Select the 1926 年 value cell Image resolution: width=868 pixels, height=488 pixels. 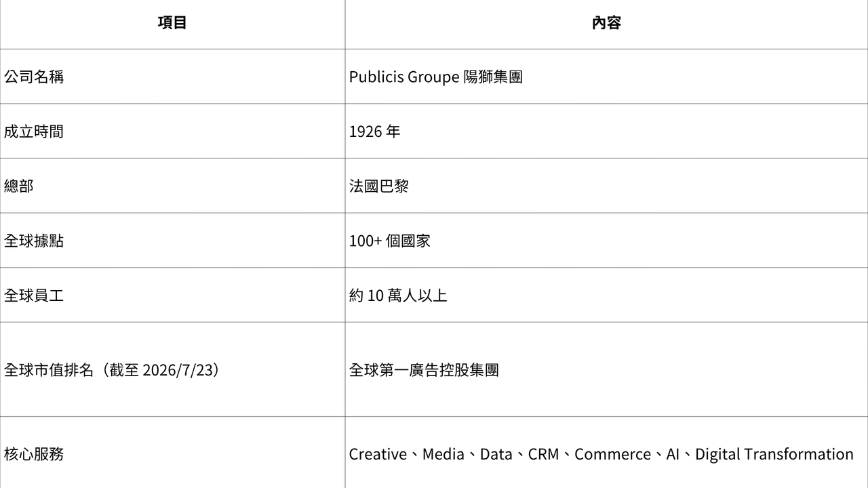[606, 131]
